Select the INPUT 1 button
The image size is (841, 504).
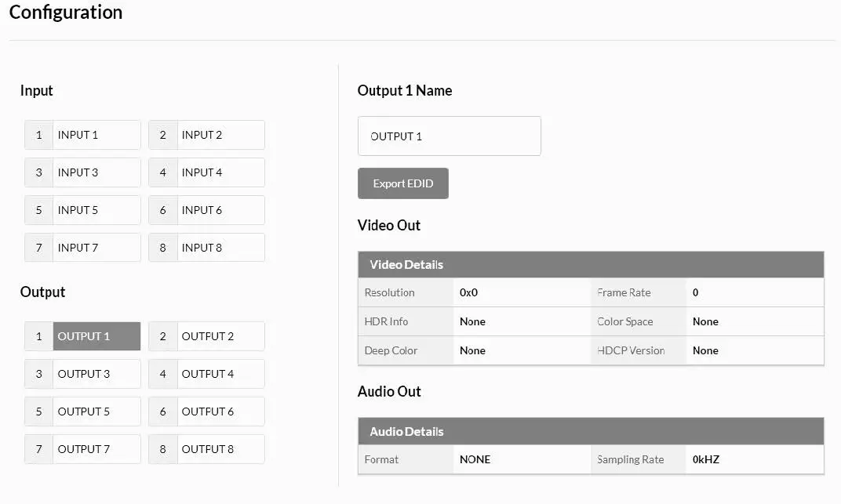(82, 135)
